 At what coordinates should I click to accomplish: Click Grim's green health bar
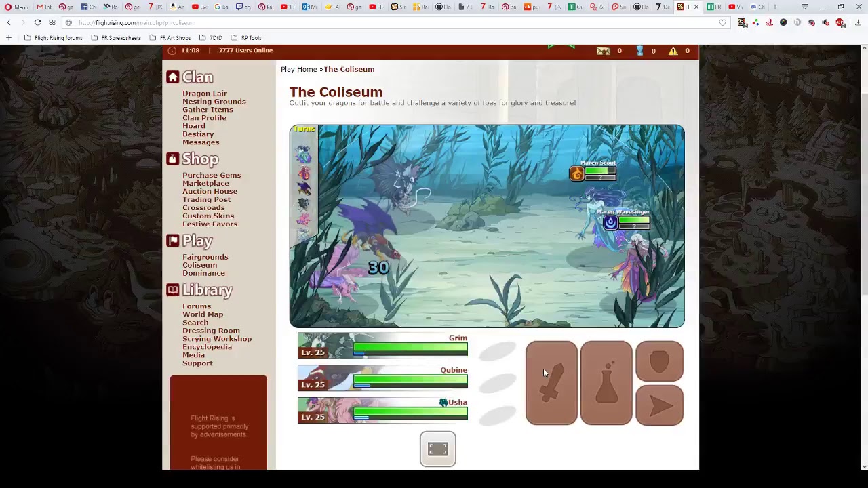410,347
